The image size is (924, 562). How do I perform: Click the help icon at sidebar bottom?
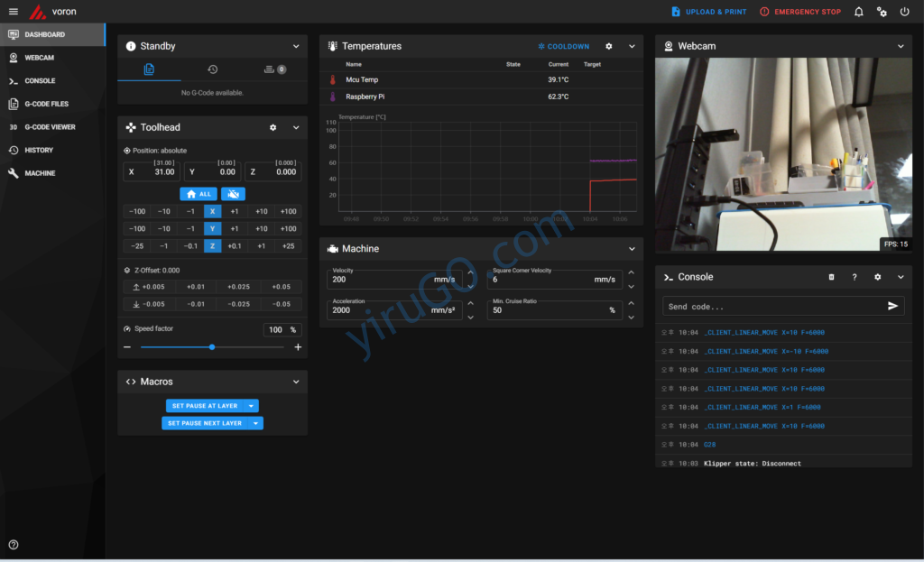(x=14, y=544)
